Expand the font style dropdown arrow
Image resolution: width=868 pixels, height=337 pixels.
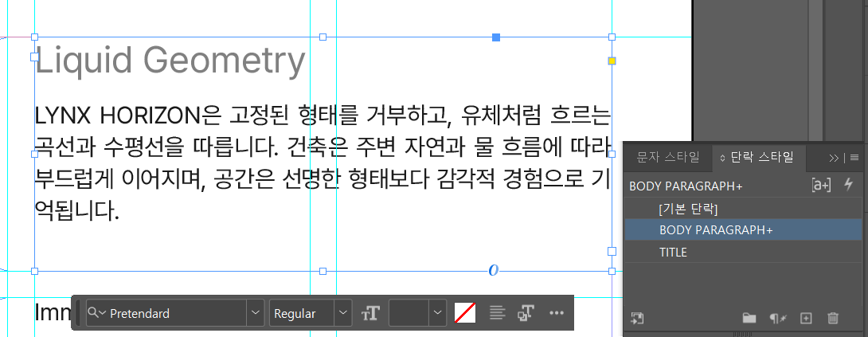343,313
